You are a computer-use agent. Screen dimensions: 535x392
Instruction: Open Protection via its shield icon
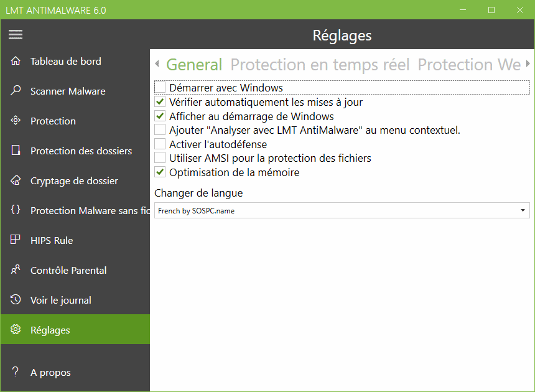16,121
